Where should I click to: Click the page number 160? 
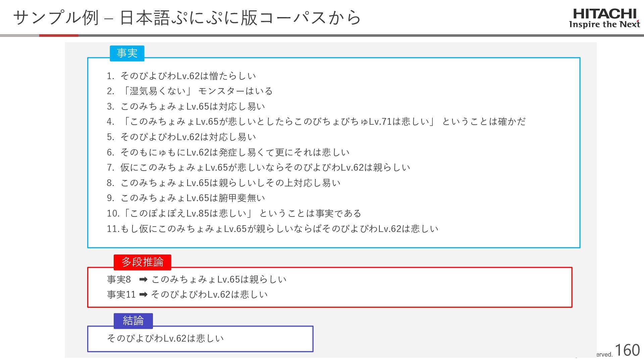click(x=627, y=350)
